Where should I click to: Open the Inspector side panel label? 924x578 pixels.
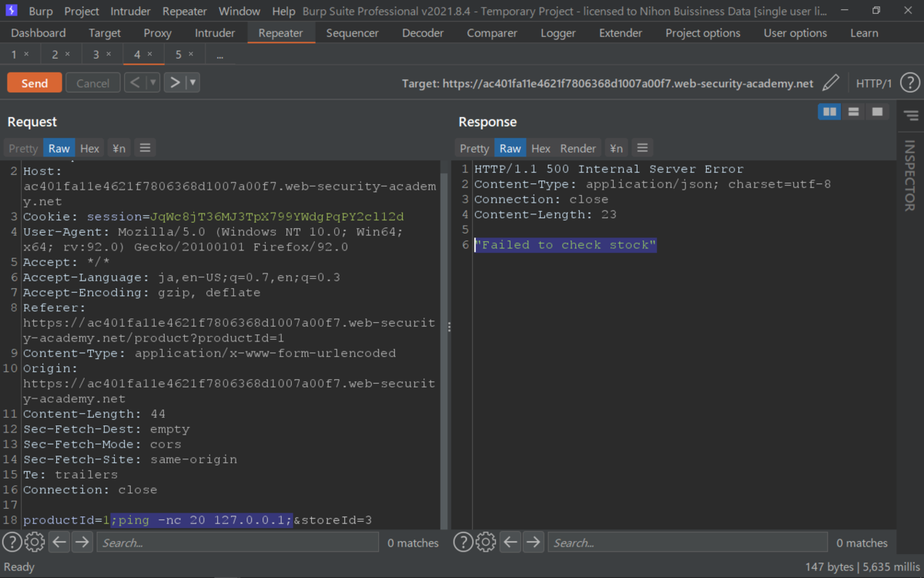pos(909,176)
